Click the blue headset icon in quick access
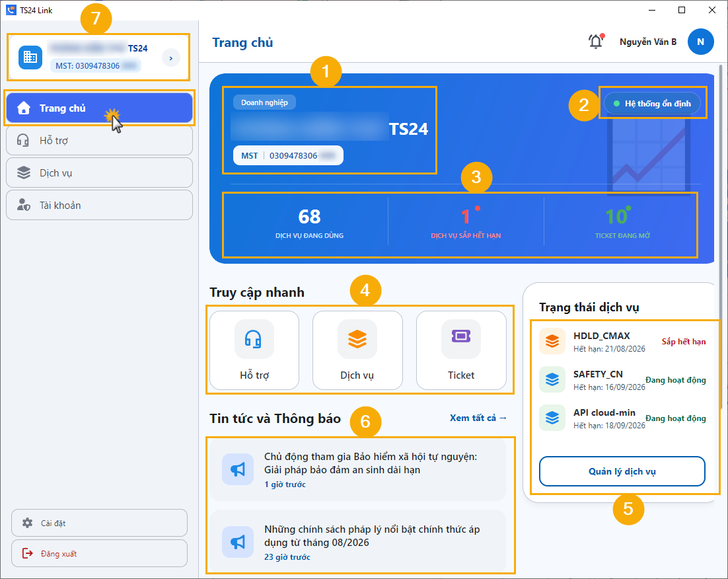This screenshot has height=579, width=728. [254, 339]
